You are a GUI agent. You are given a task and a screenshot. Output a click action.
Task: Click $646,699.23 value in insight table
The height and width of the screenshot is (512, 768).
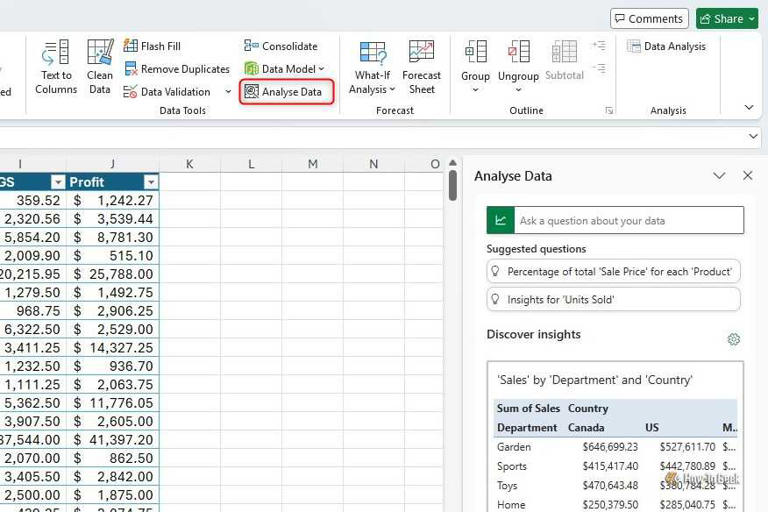click(610, 447)
